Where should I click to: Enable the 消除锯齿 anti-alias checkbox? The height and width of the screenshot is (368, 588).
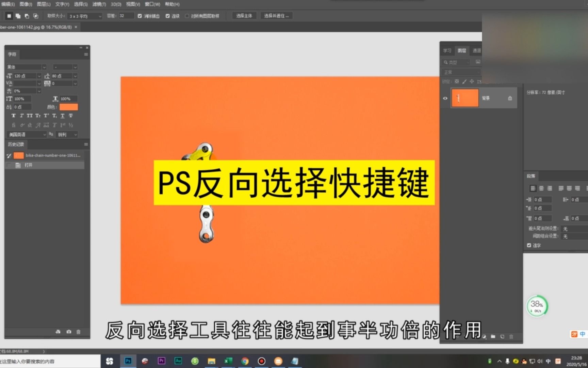[x=140, y=16]
